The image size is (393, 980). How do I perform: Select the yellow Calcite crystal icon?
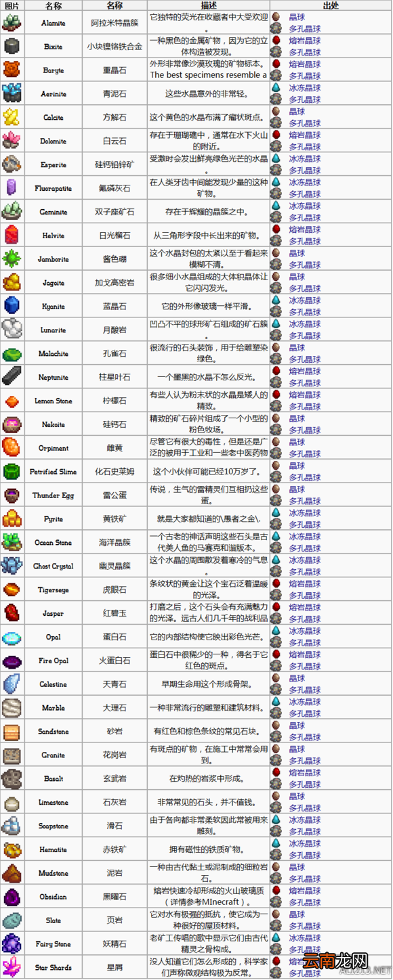(x=12, y=118)
